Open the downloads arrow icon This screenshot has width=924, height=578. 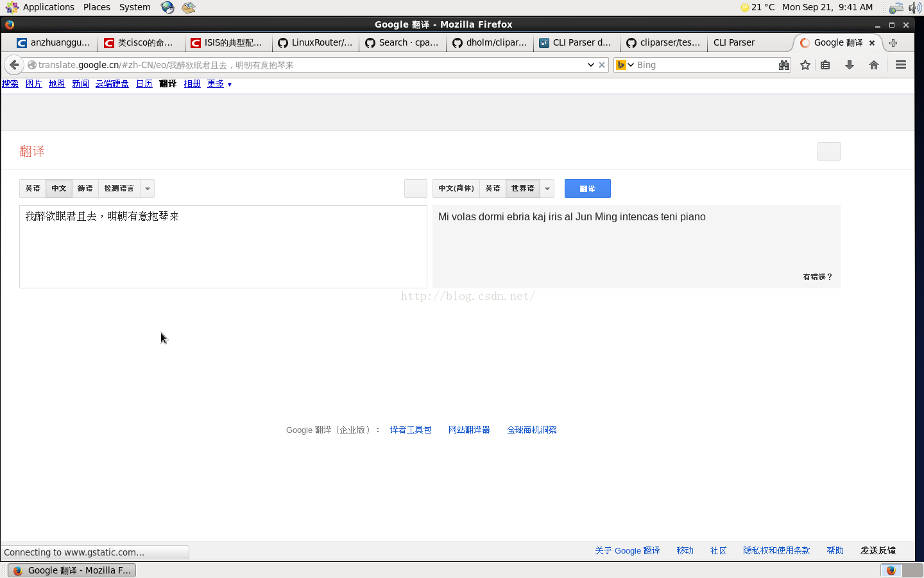click(x=850, y=65)
